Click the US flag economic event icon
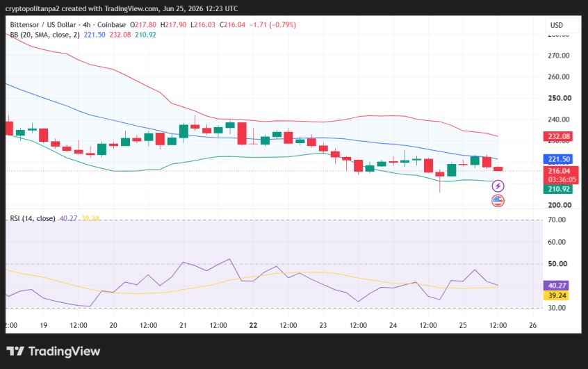This screenshot has width=588, height=369. (x=498, y=201)
